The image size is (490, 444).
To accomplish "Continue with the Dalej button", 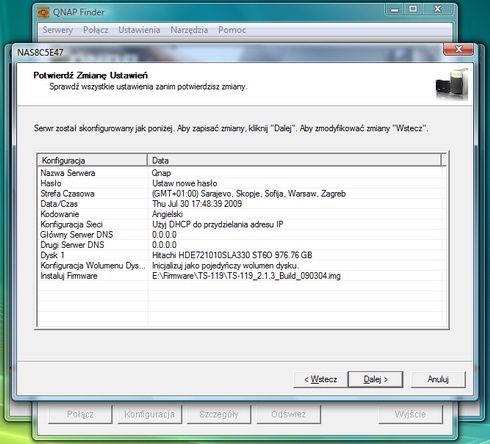I will (x=375, y=379).
